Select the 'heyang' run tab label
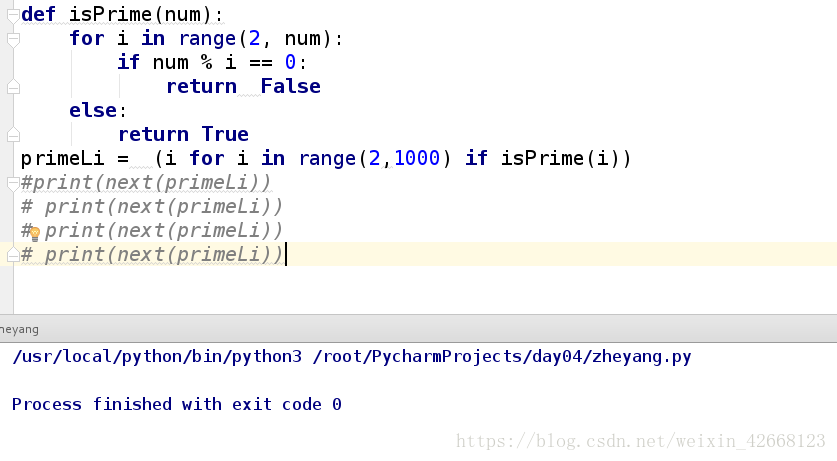 click(x=19, y=329)
